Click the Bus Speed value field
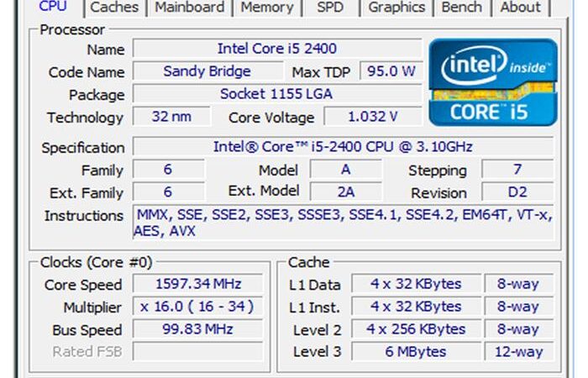The image size is (588, 378). (198, 329)
